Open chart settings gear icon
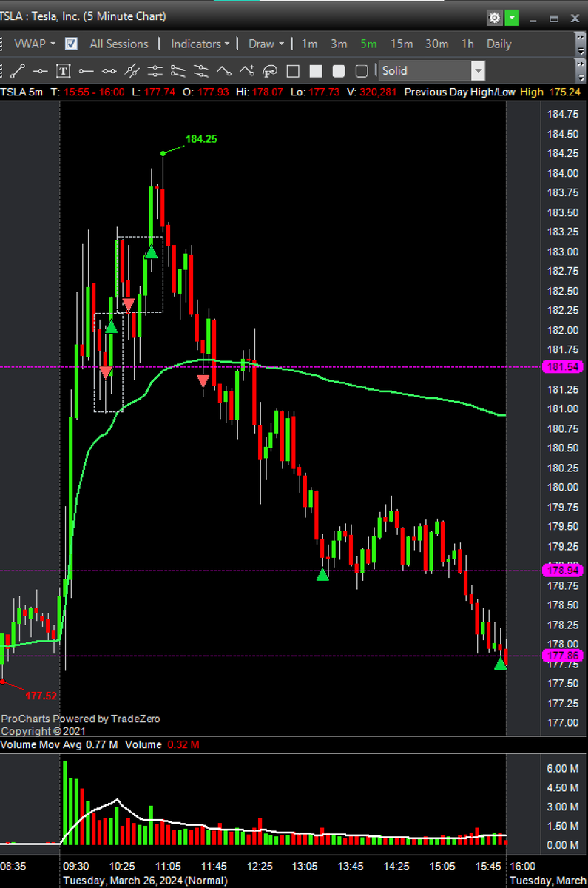 (x=494, y=17)
